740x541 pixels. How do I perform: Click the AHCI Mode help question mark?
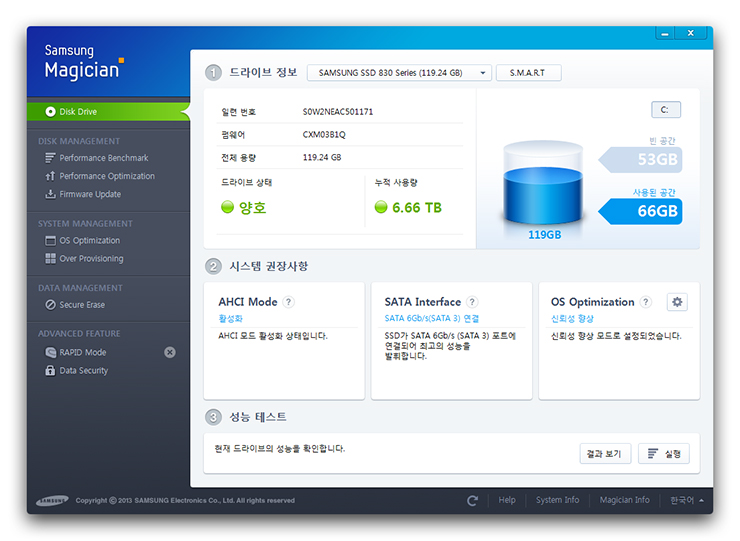pyautogui.click(x=288, y=302)
